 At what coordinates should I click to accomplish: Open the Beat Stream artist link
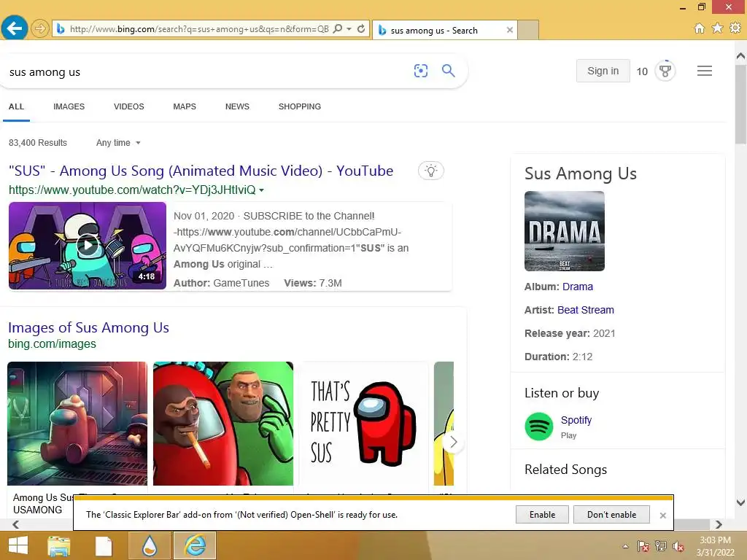[x=586, y=310]
